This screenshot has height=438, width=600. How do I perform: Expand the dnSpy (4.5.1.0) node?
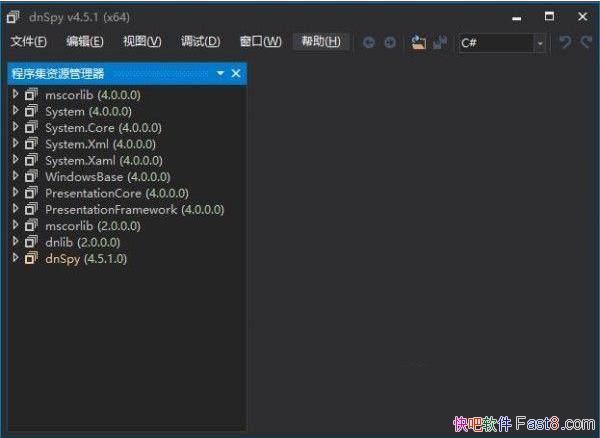pyautogui.click(x=15, y=258)
